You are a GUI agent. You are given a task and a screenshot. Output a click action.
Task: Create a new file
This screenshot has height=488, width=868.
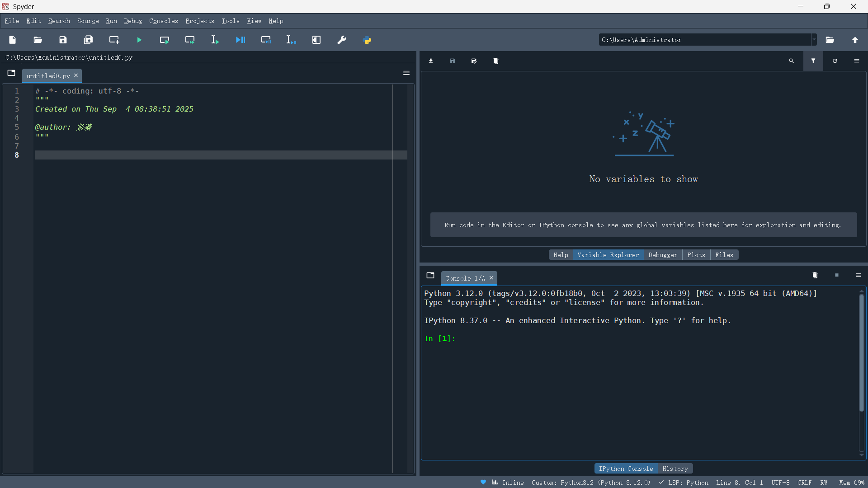coord(12,40)
